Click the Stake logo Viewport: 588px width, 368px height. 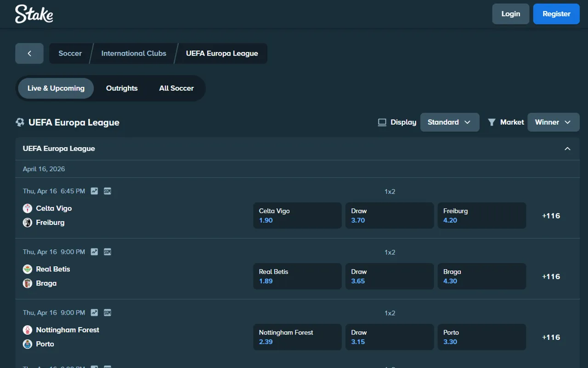34,14
